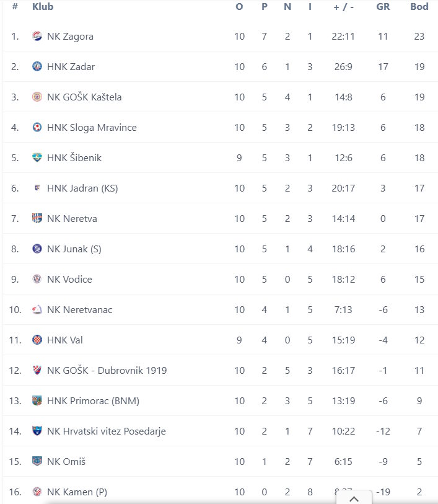
Task: Click the HNK Sloga Mravince crest icon
Action: pyautogui.click(x=37, y=128)
